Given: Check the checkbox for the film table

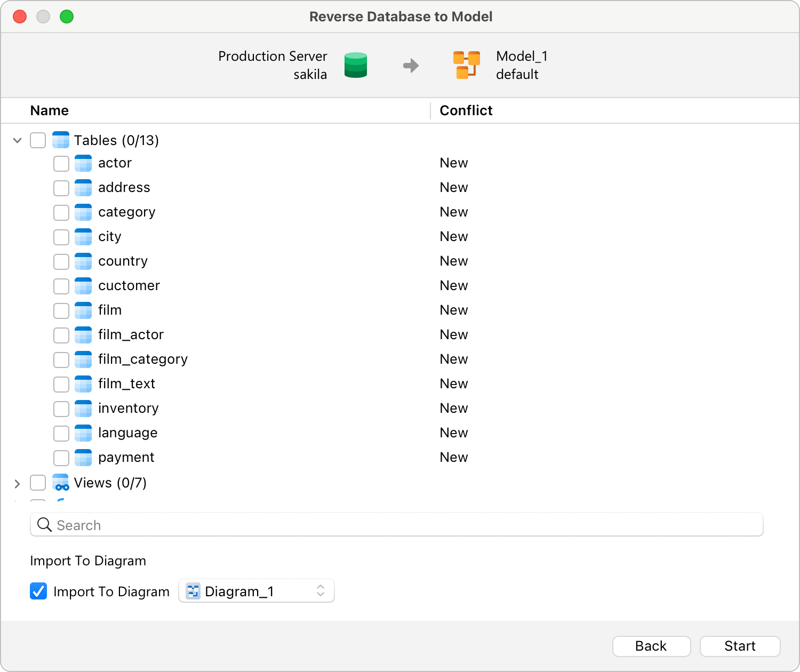Looking at the screenshot, I should [61, 310].
